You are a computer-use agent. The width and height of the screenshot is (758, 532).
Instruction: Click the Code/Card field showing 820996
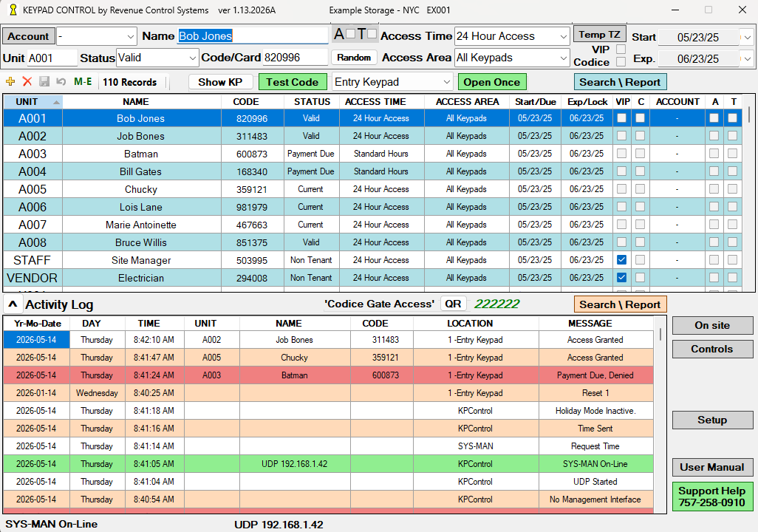tap(295, 58)
